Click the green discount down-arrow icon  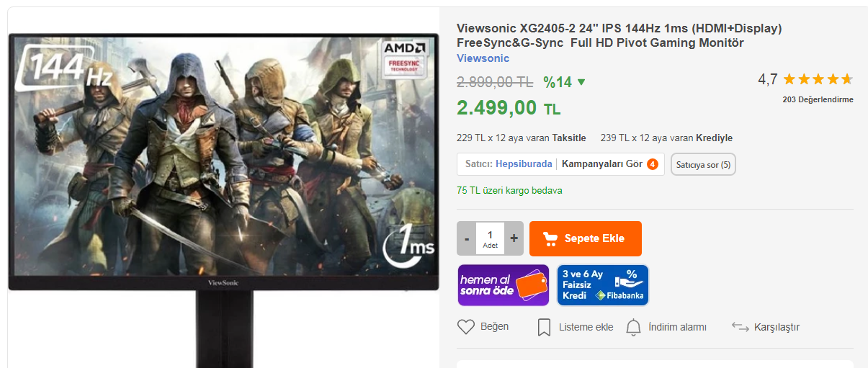pyautogui.click(x=582, y=82)
